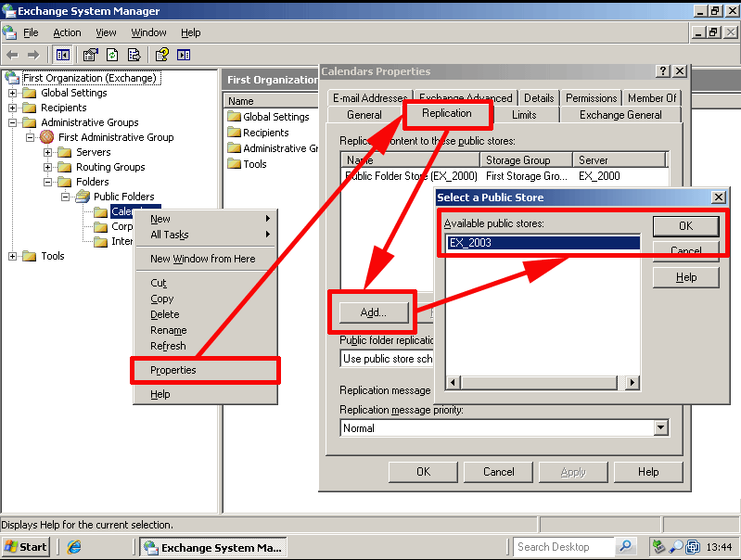Viewport: 741px width, 560px height.
Task: Click the Refresh toolbar icon
Action: coord(112,56)
